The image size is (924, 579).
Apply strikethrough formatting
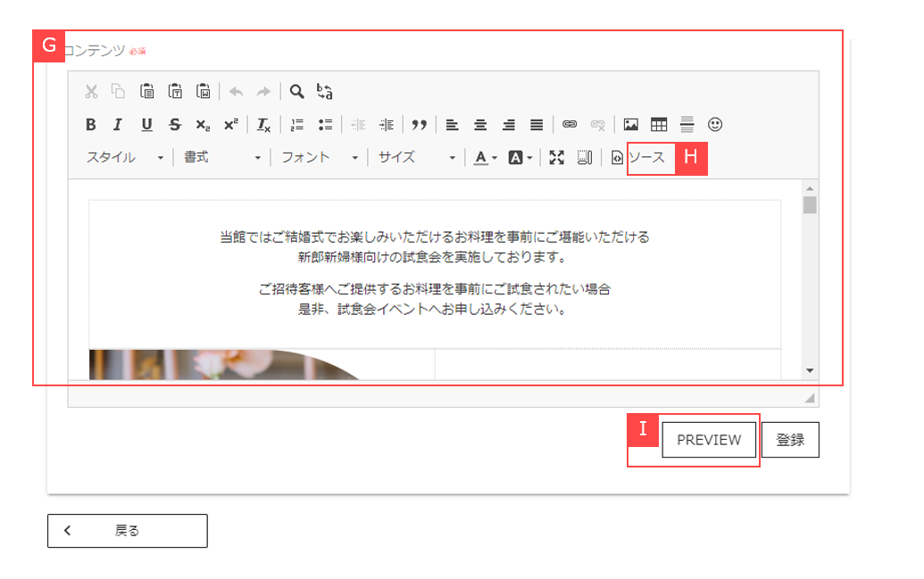click(x=174, y=124)
